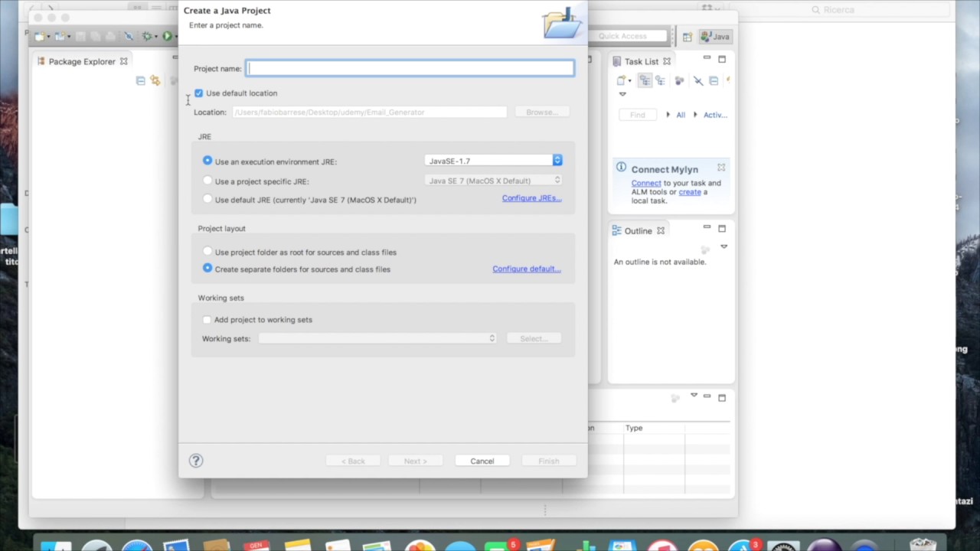Minimize the Task List view
Screen dimensions: 980x551
coord(707,58)
